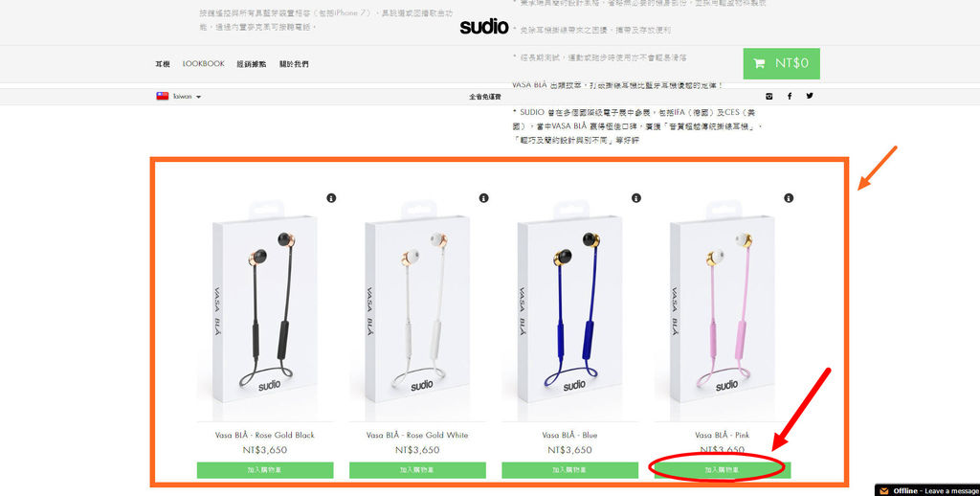Add Rose Gold Black to cart
Image resolution: width=980 pixels, height=496 pixels.
point(265,470)
